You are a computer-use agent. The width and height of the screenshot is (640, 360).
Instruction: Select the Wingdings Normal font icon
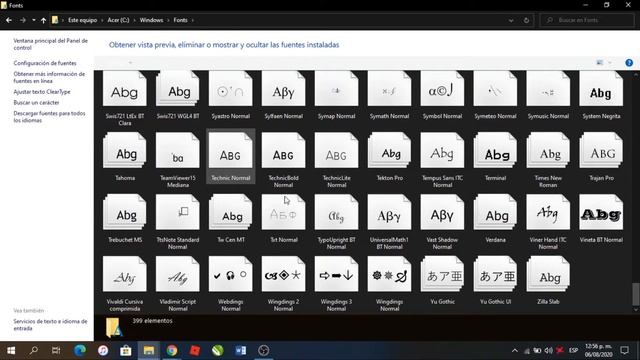tap(389, 274)
